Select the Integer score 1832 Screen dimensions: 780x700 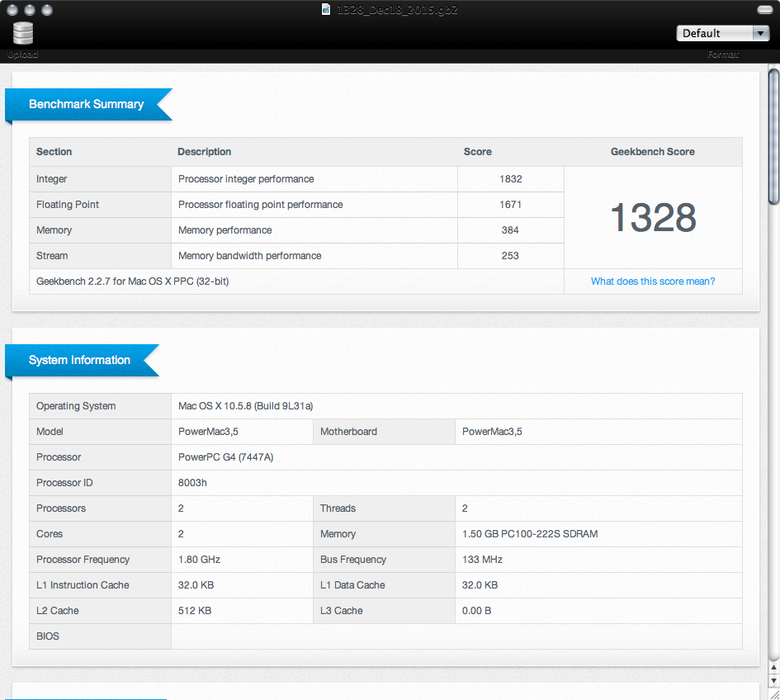coord(510,179)
